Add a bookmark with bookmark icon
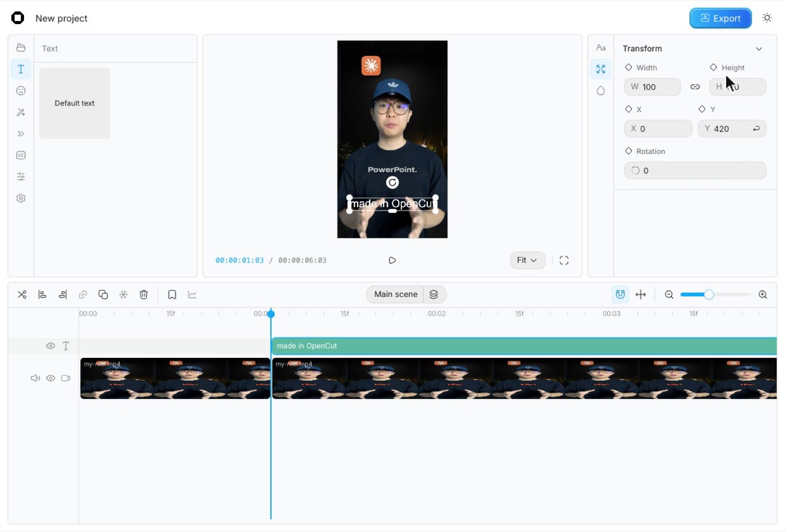The image size is (785, 532). pos(172,294)
